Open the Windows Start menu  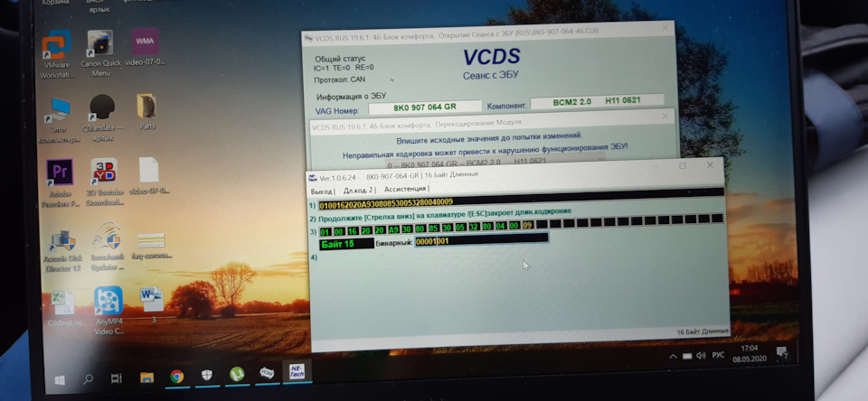click(60, 380)
